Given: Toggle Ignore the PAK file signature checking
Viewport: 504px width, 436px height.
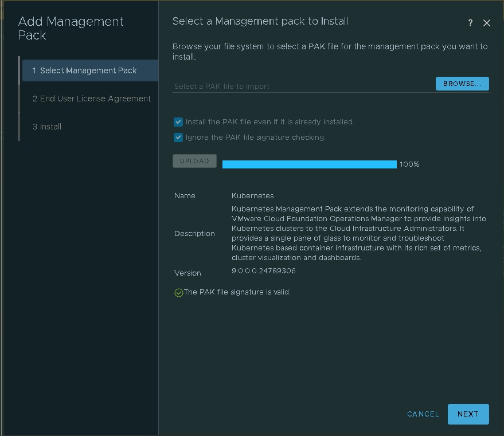Looking at the screenshot, I should point(178,138).
